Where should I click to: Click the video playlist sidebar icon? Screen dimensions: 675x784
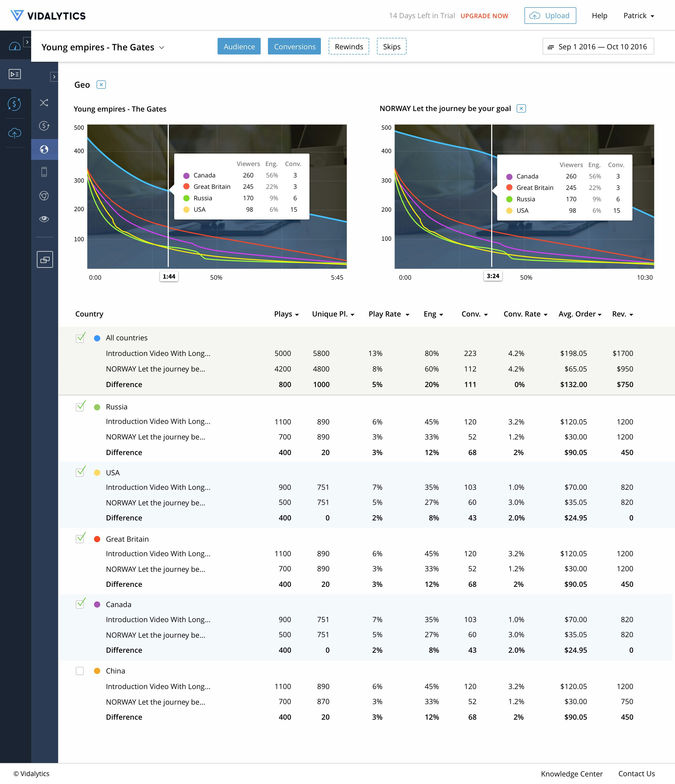click(15, 74)
